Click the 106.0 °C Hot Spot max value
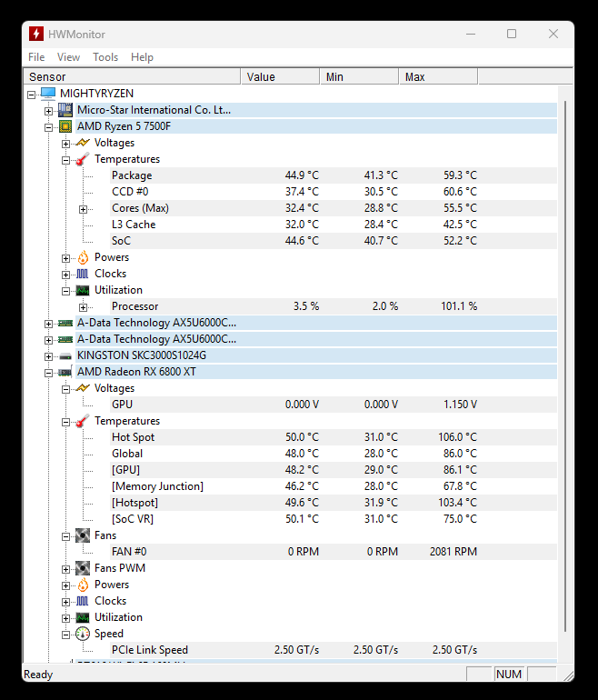 point(457,437)
